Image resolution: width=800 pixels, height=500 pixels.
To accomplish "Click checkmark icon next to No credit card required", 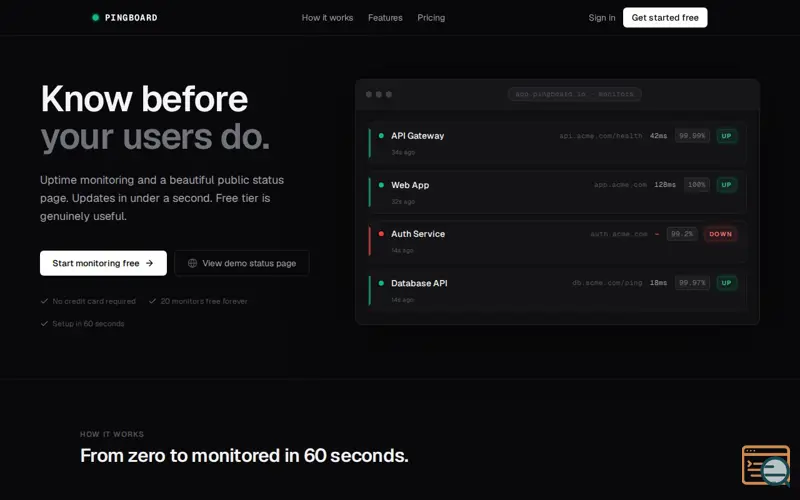I will pos(44,301).
